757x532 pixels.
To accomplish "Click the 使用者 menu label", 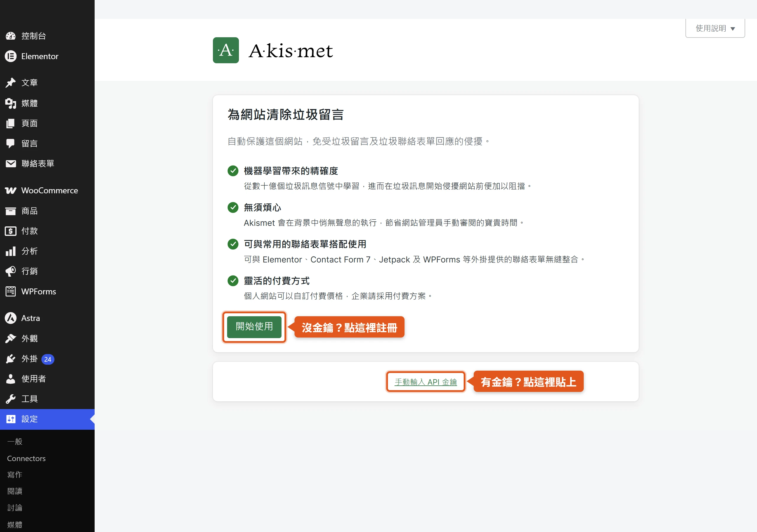I will tap(34, 379).
